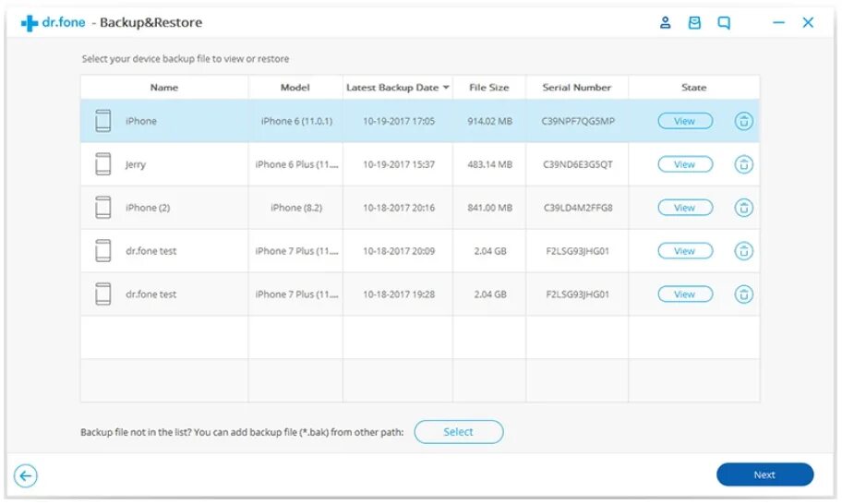Click the Name column header
This screenshot has height=504, width=842.
(x=164, y=88)
